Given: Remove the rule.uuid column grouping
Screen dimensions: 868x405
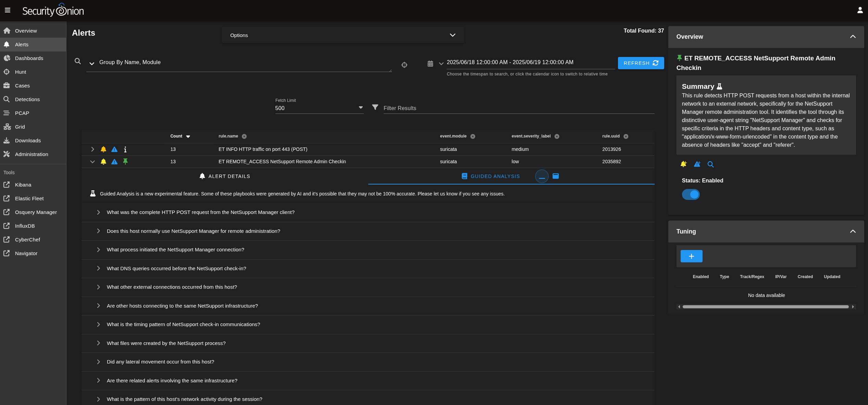Looking at the screenshot, I should click(x=626, y=136).
